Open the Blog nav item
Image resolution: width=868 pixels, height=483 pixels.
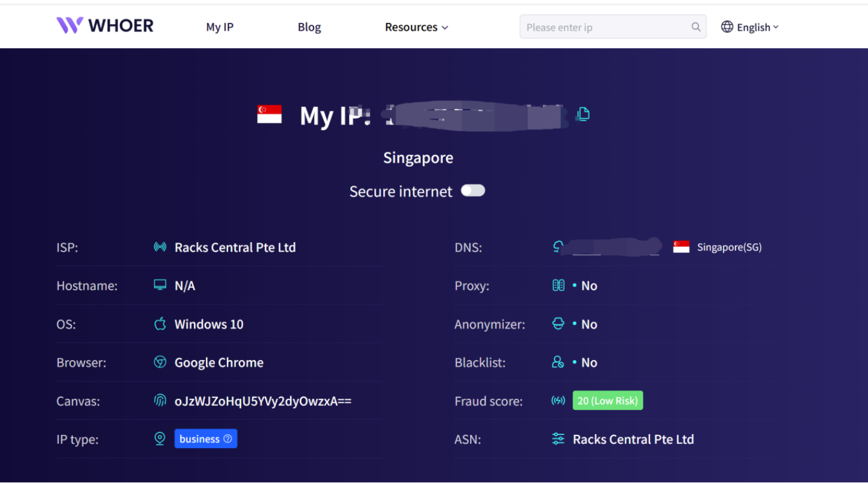coord(309,27)
